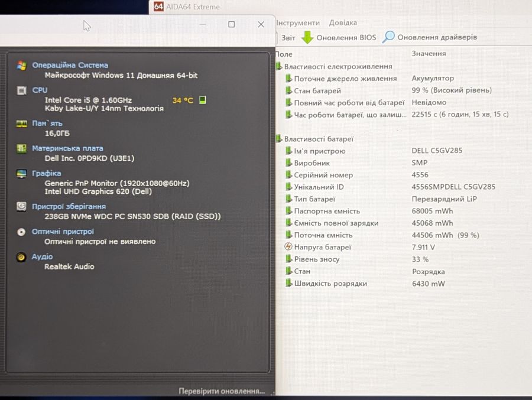Viewport: 532px width, 400px height.
Task: Click the optical disc icon
Action: (x=21, y=232)
